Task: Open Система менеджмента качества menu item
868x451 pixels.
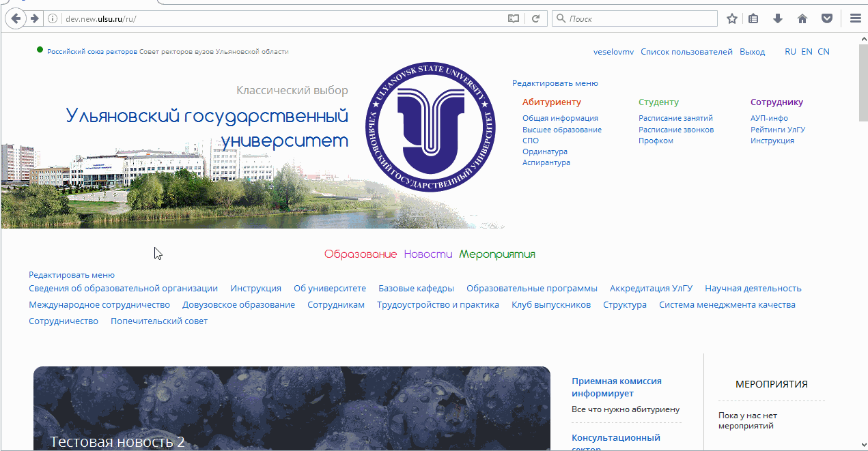Action: 727,305
